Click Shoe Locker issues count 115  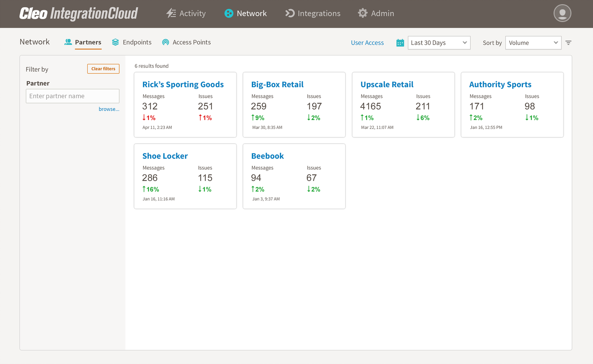[205, 178]
